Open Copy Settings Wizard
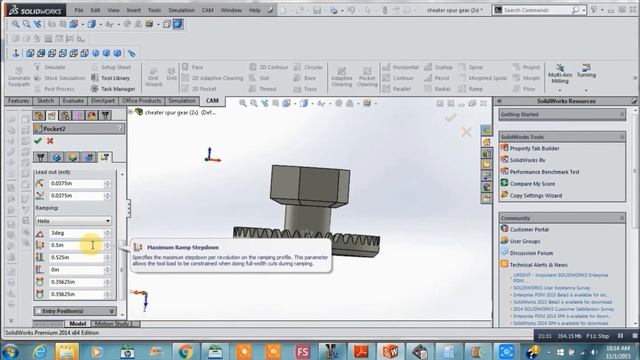 click(x=531, y=196)
